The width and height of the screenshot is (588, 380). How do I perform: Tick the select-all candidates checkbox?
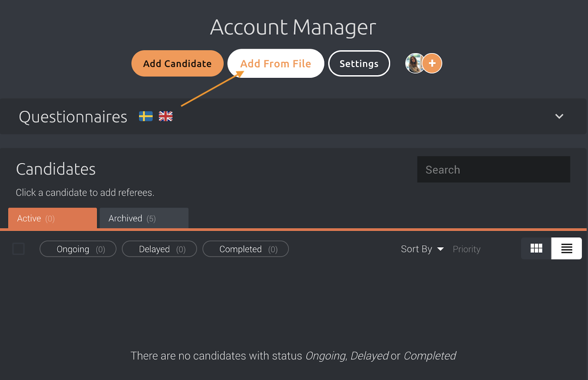(x=18, y=249)
